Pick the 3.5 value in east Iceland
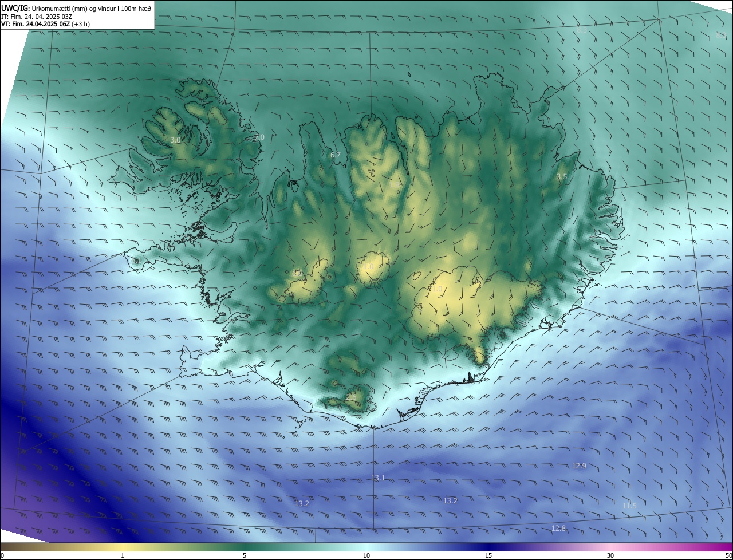 (562, 177)
